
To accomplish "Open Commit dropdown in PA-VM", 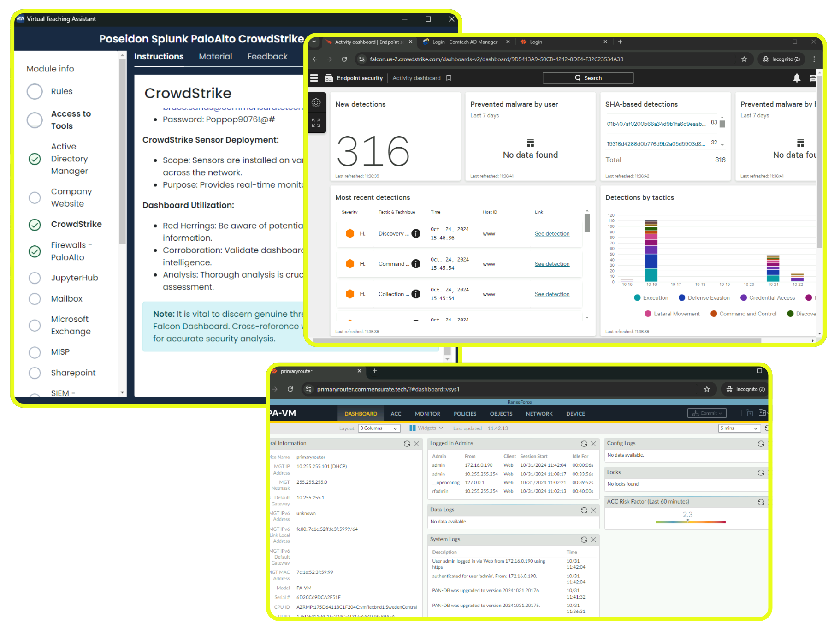I will point(707,413).
